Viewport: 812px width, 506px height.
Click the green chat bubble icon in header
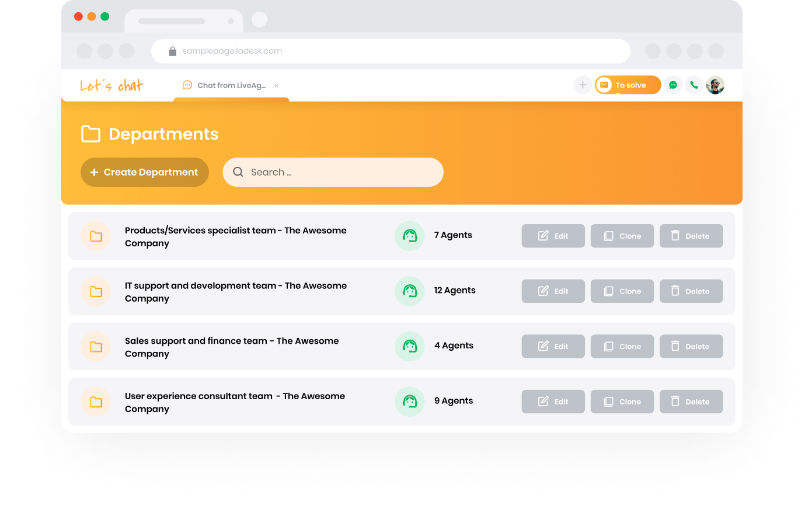673,85
